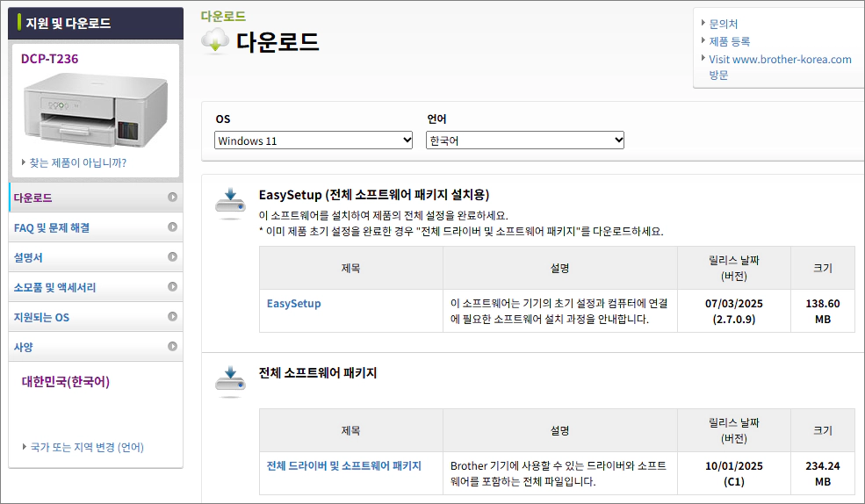
Task: Open the OS dropdown showing Windows 11
Action: [x=314, y=140]
